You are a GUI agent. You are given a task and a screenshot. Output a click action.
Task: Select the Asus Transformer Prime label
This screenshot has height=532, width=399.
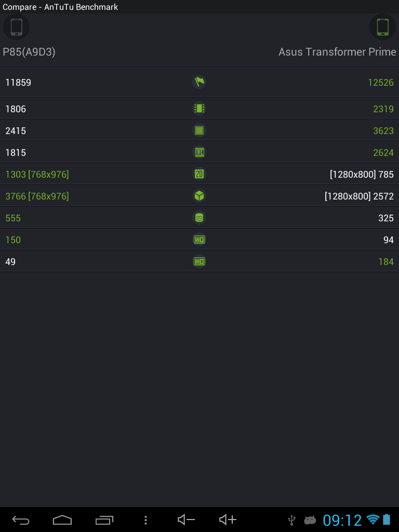[337, 52]
